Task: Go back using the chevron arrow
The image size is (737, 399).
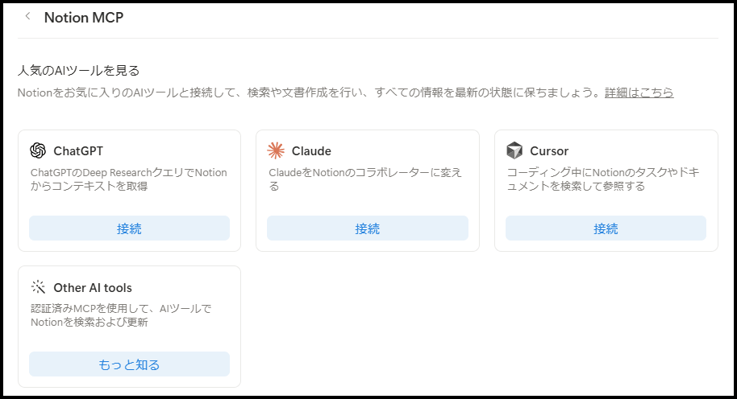Action: click(x=28, y=16)
